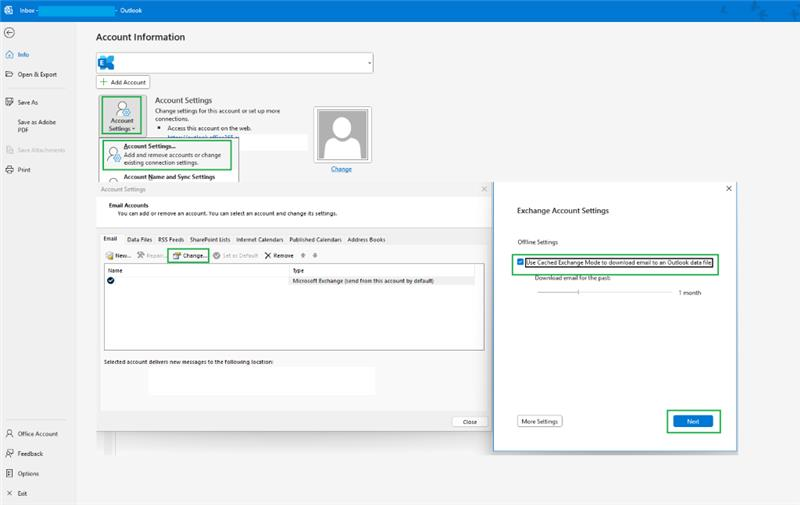Open the Open & Export section

31,74
